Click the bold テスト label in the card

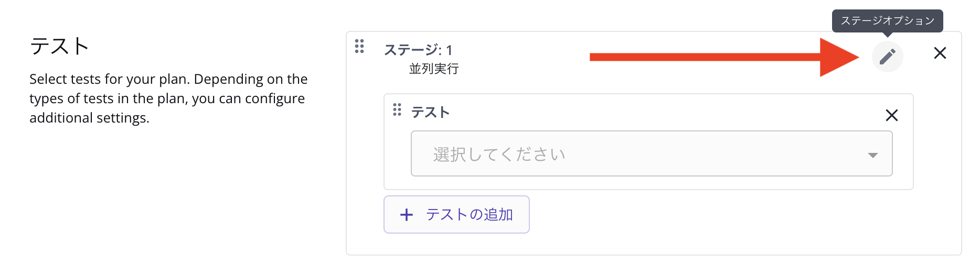pyautogui.click(x=430, y=112)
